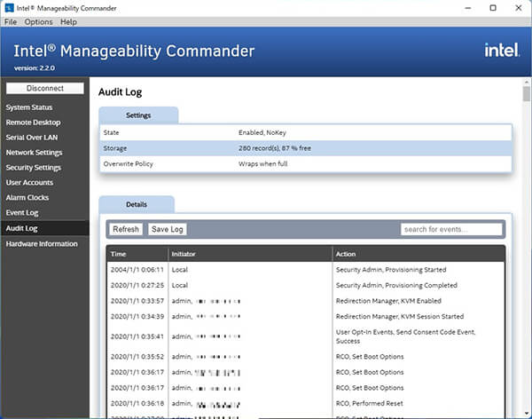Open Remote Desktop section
The image size is (532, 419).
click(x=33, y=123)
